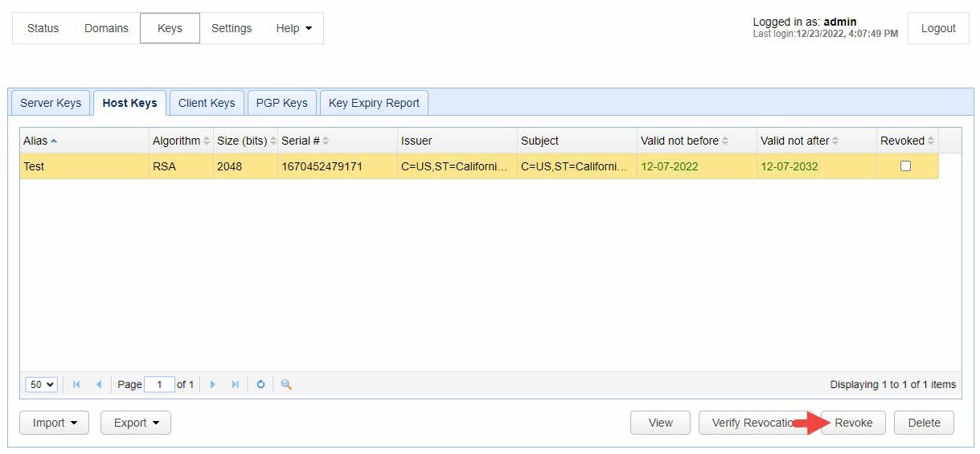The image size is (980, 454).
Task: Click the page number input field
Action: point(159,385)
